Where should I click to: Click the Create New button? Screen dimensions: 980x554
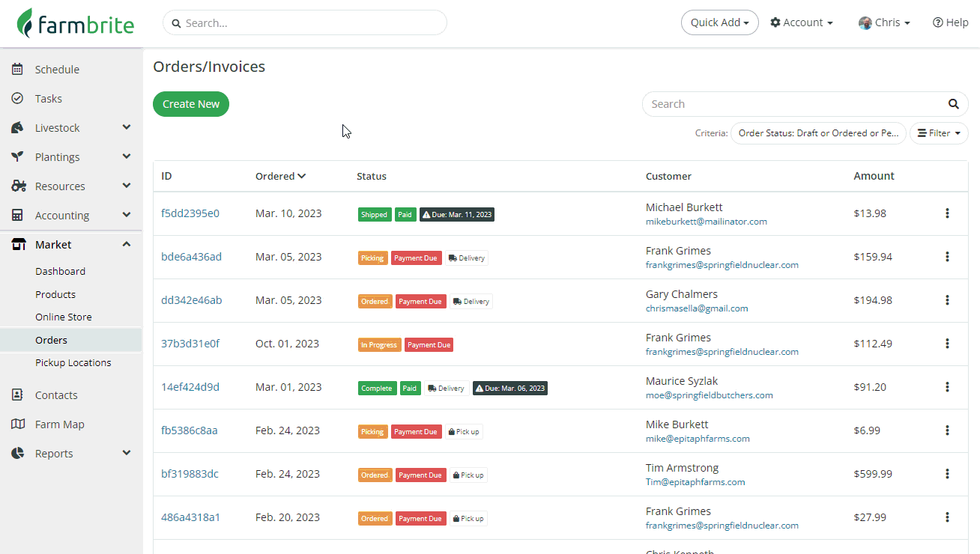pos(191,104)
